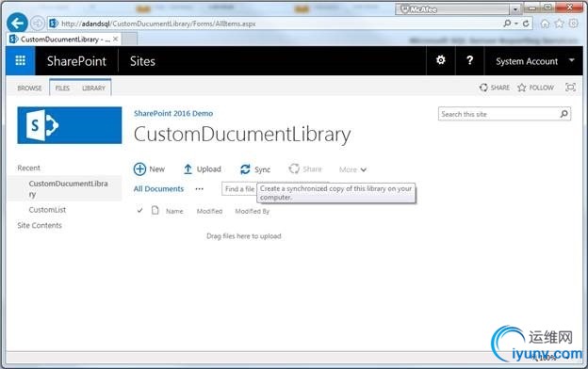Click the New document plus icon
Viewport: 588px width, 369px height.
point(139,169)
